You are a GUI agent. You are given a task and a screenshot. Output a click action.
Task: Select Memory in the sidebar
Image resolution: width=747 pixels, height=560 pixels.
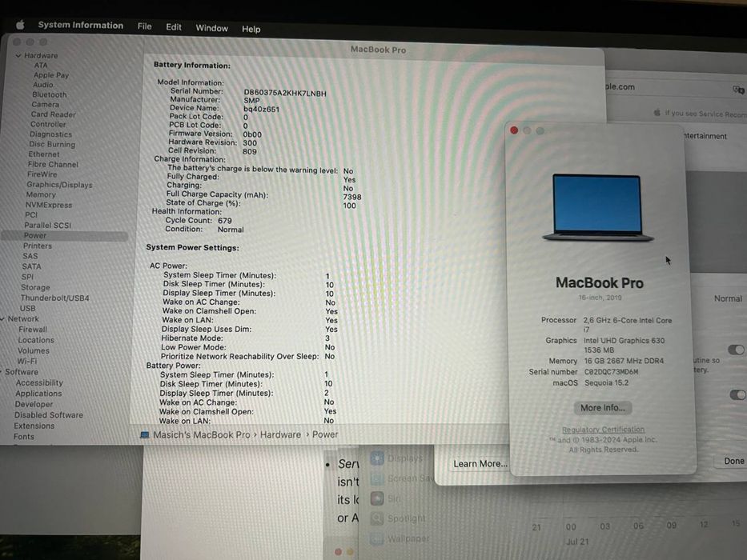click(41, 194)
